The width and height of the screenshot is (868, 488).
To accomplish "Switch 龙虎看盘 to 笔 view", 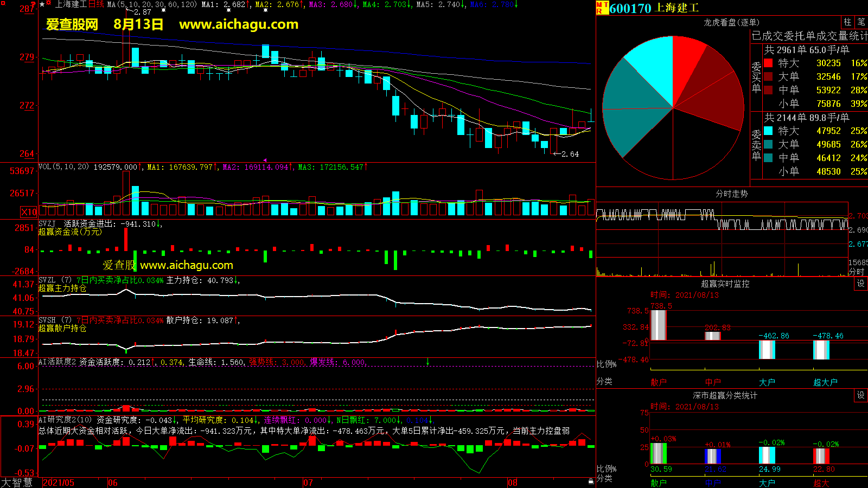I will coord(861,22).
